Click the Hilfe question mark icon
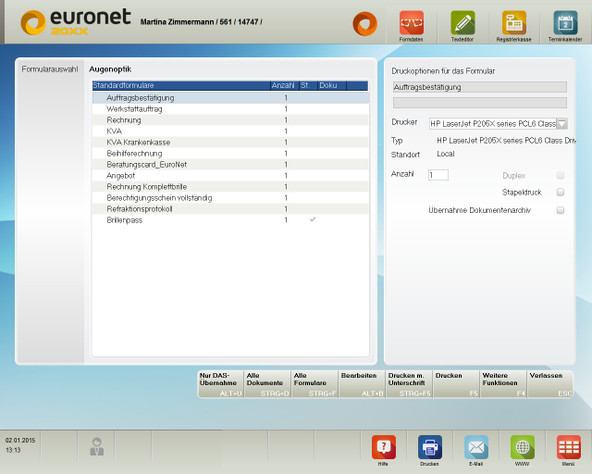Screen dimensions: 592x474 384,447
